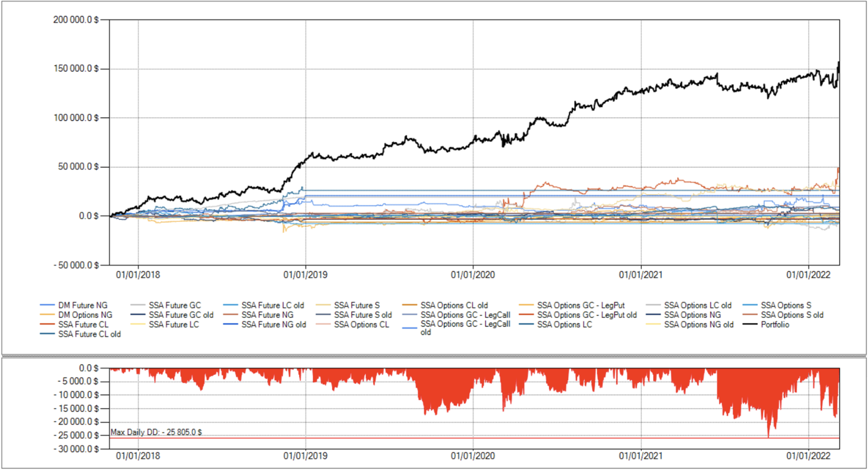Click the -10 000.0 $ drawdown axis label
This screenshot has width=868, height=471.
click(x=78, y=395)
